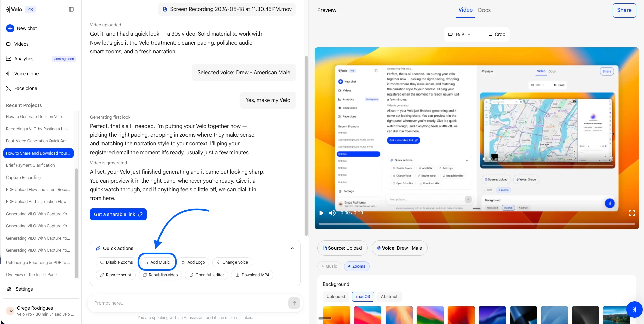Download MP4 from quick actions
644x324 pixels.
(252, 275)
